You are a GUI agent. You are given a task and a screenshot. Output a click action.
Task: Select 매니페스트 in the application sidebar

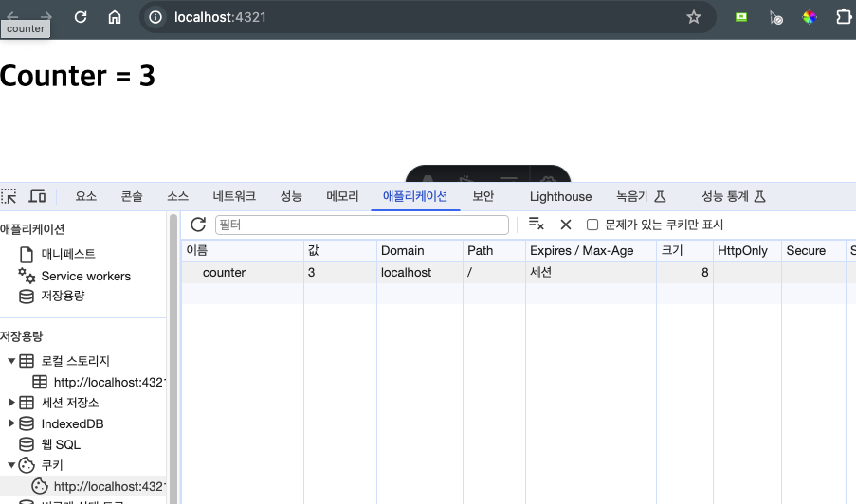[x=68, y=254]
